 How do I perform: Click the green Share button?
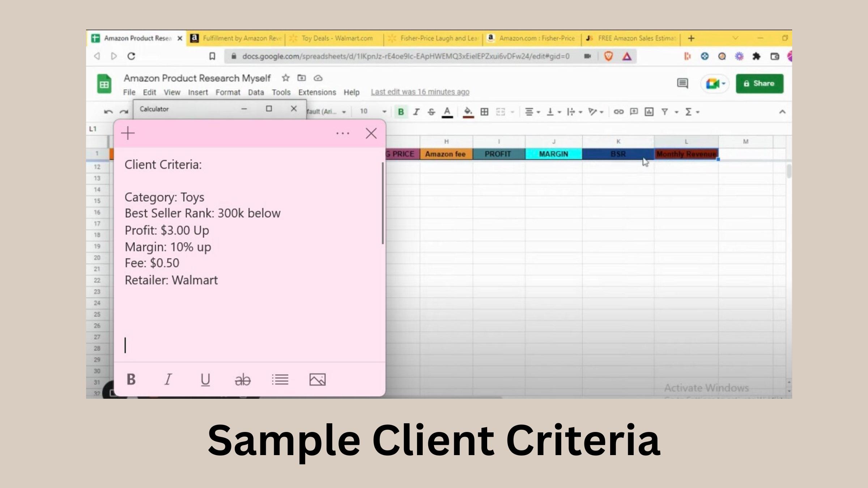[x=759, y=84]
